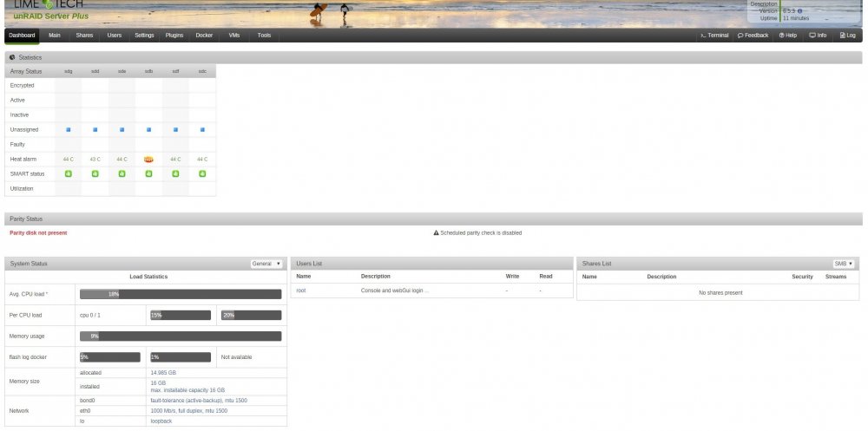Click the SMART status icon for sdc

pos(202,173)
